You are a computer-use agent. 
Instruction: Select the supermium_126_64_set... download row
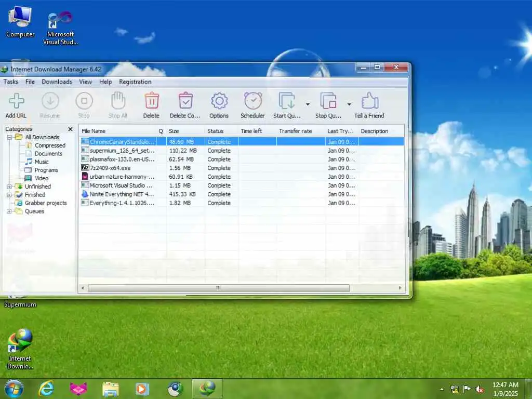tap(242, 151)
